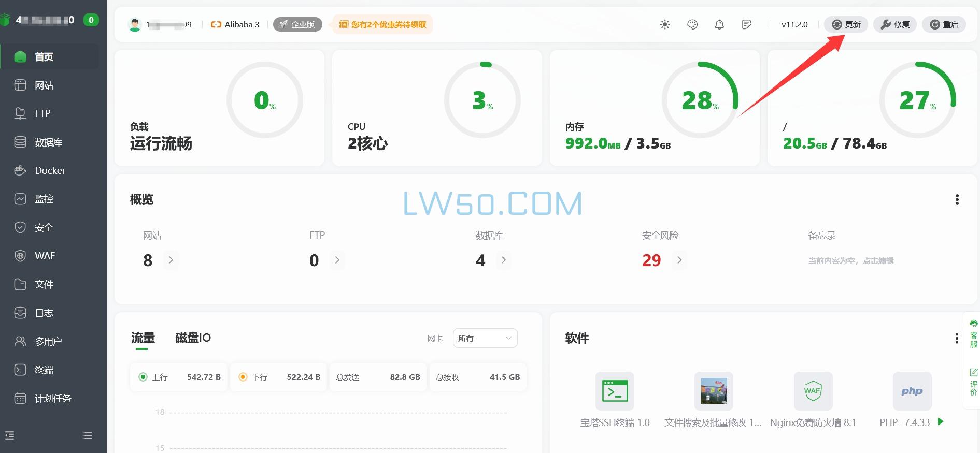Toggle the 下行 downstream radio
The image size is (980, 453).
(243, 377)
